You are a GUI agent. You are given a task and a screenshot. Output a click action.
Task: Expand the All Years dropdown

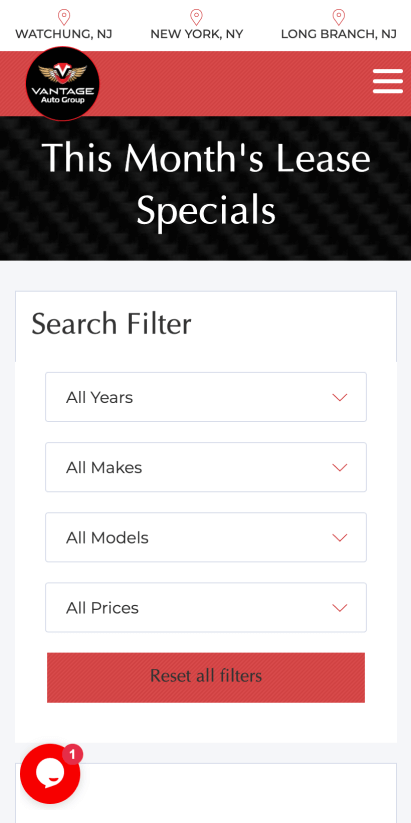(x=206, y=397)
